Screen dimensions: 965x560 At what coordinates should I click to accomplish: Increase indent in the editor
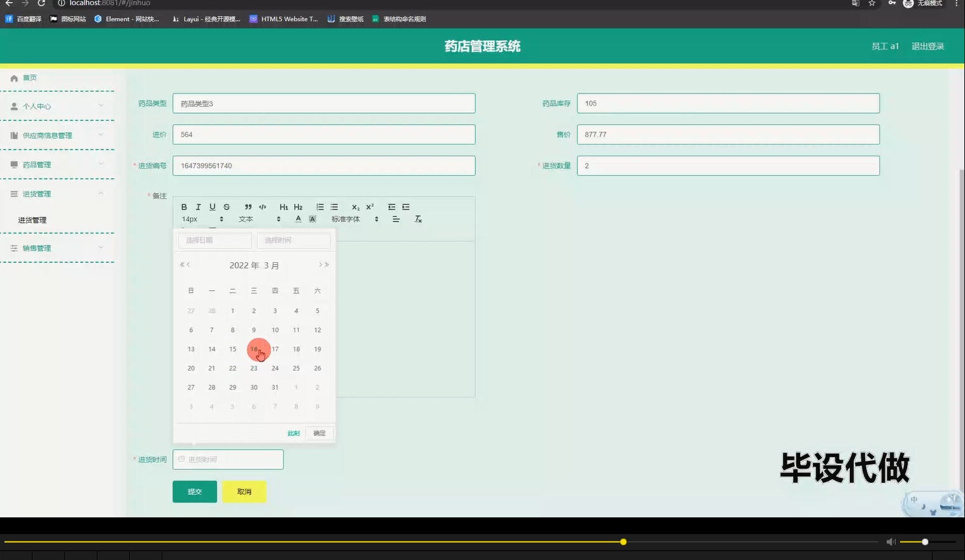[405, 207]
